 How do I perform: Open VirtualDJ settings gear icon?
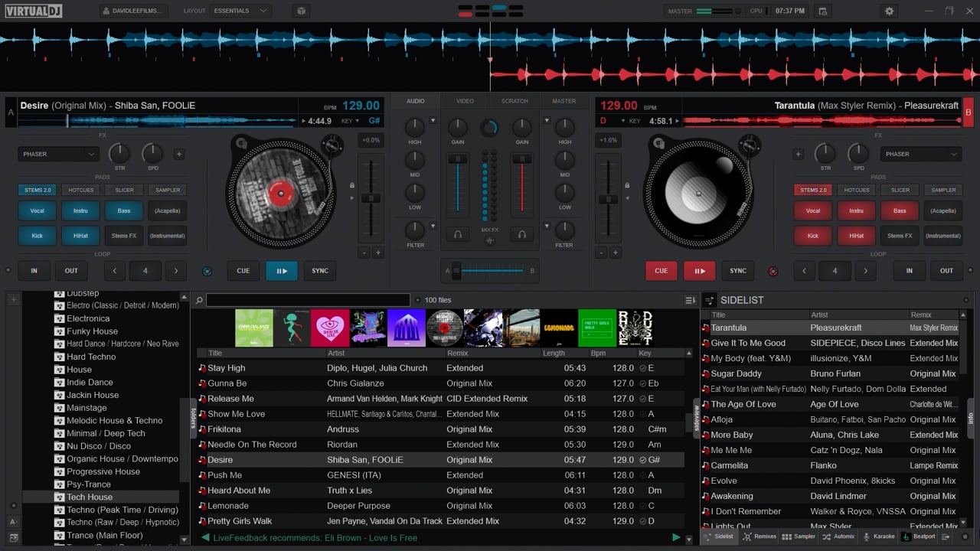pos(889,11)
